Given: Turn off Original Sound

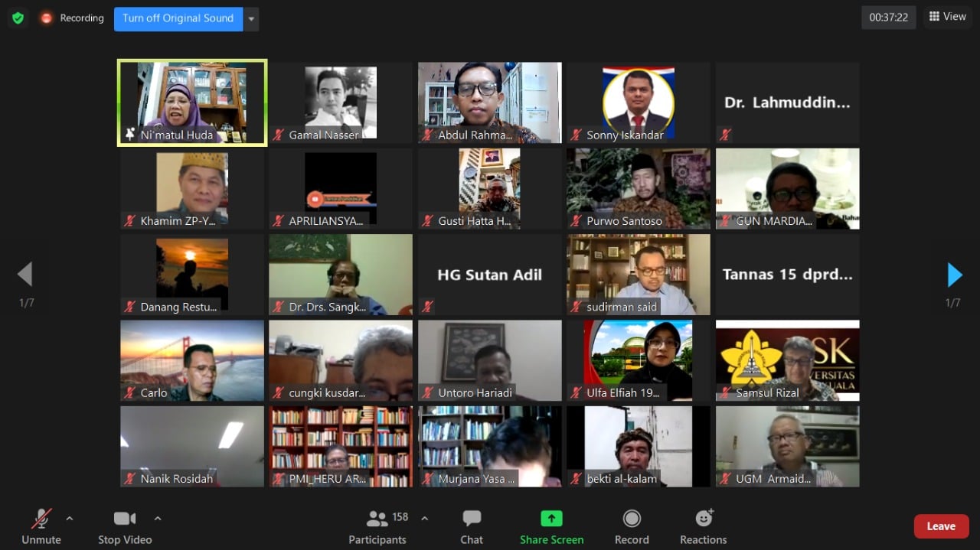Looking at the screenshot, I should pos(178,18).
